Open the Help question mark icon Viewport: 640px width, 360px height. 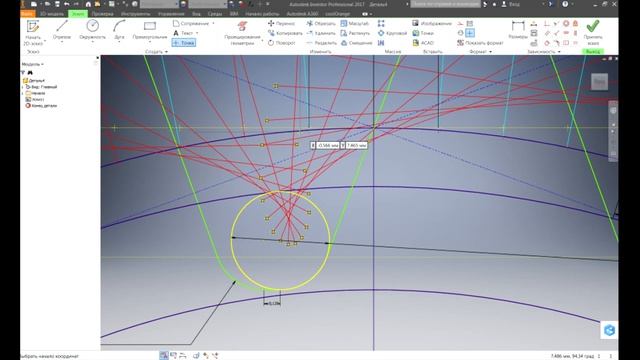pos(565,4)
